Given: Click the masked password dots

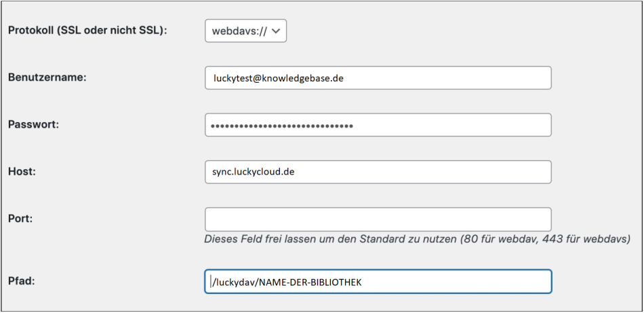Looking at the screenshot, I should [x=282, y=126].
